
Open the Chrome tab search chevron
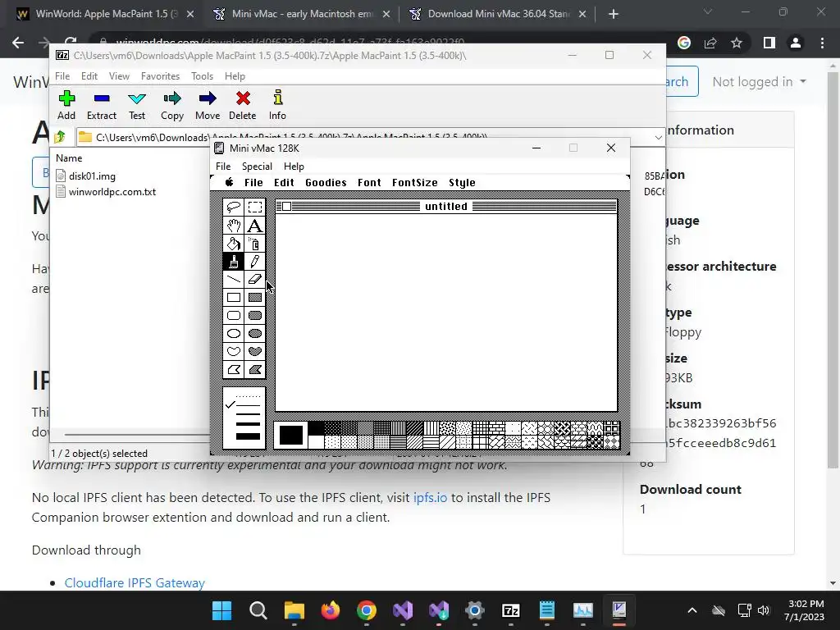(x=708, y=11)
